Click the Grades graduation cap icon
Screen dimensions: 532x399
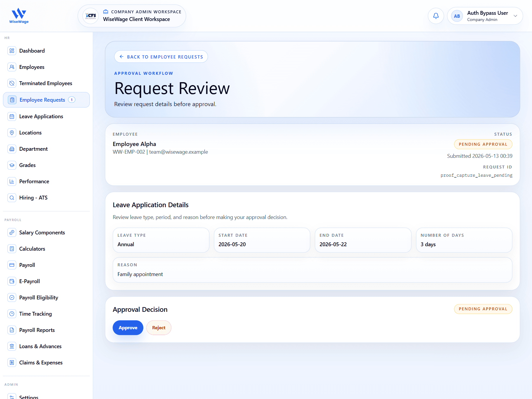pyautogui.click(x=12, y=165)
